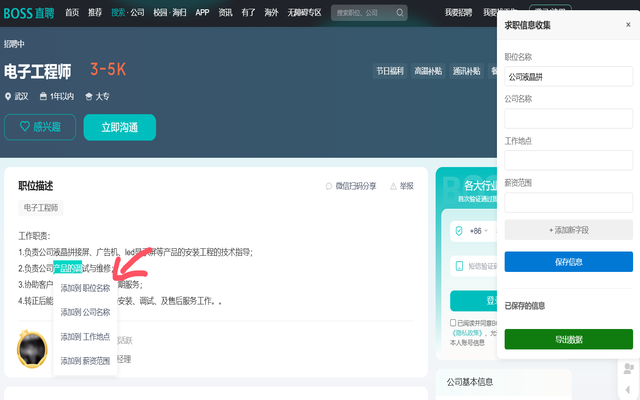Image resolution: width=640 pixels, height=400 pixels.
Task: Open the APP nav item
Action: pyautogui.click(x=202, y=13)
